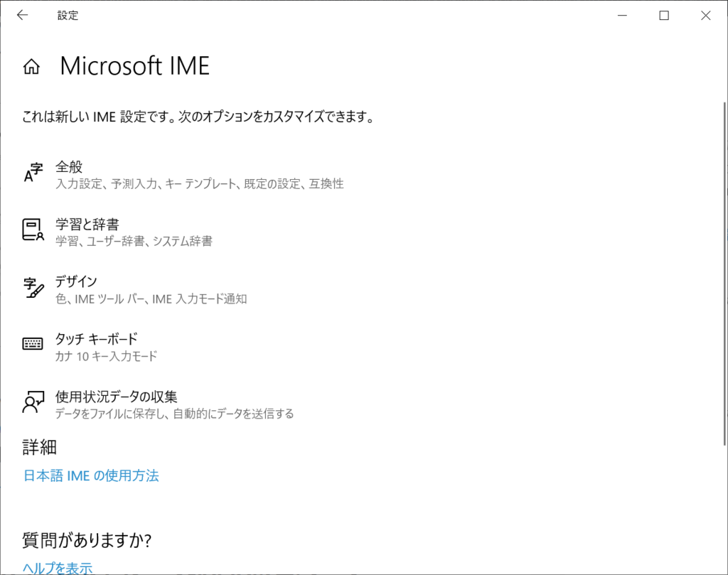The image size is (728, 575).
Task: Open the タッチ キーボード settings entry
Action: pos(90,348)
